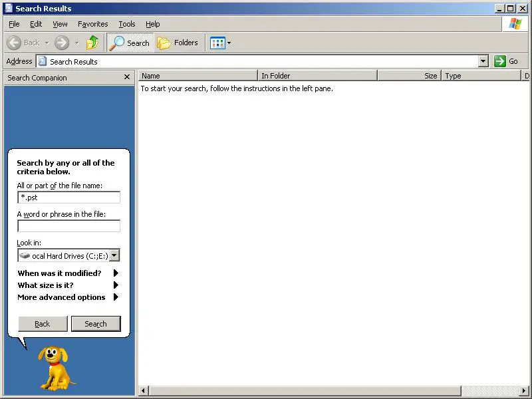The height and width of the screenshot is (399, 532).
Task: Click the Views icon in toolbar
Action: 217,43
